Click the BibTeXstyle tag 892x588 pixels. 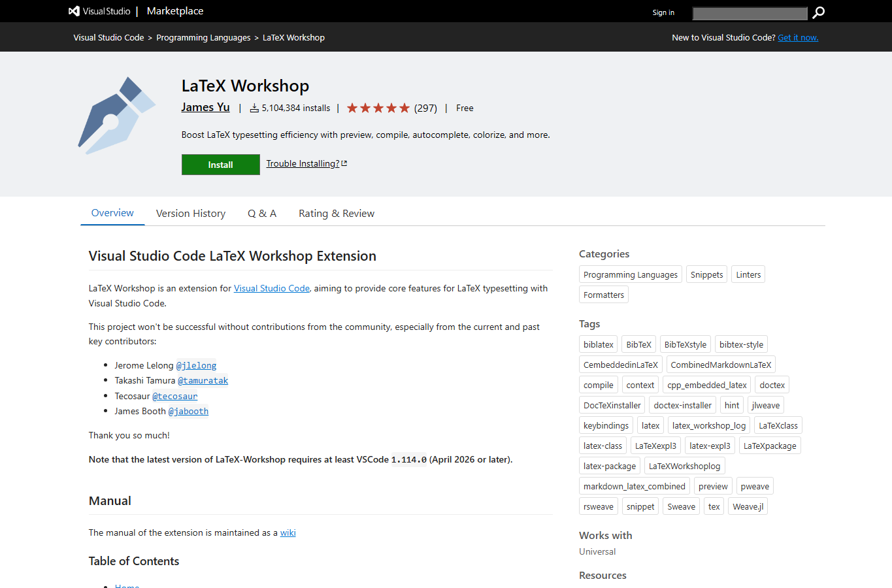[x=686, y=344]
